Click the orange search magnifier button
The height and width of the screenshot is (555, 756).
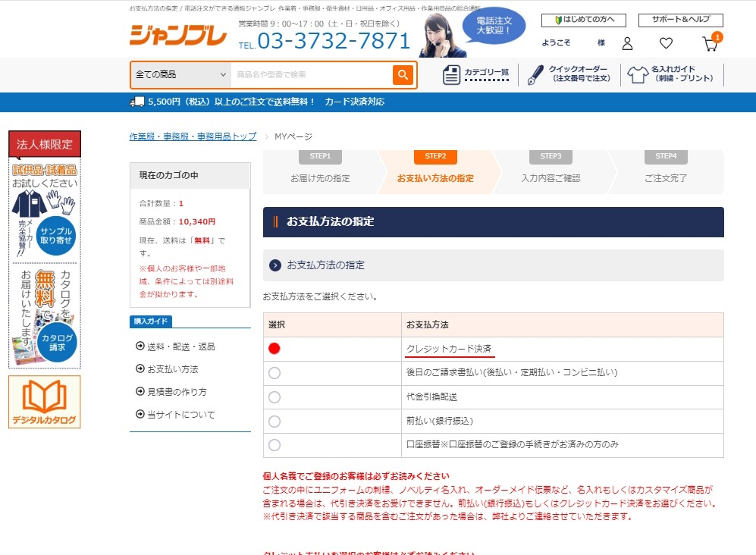[x=403, y=74]
